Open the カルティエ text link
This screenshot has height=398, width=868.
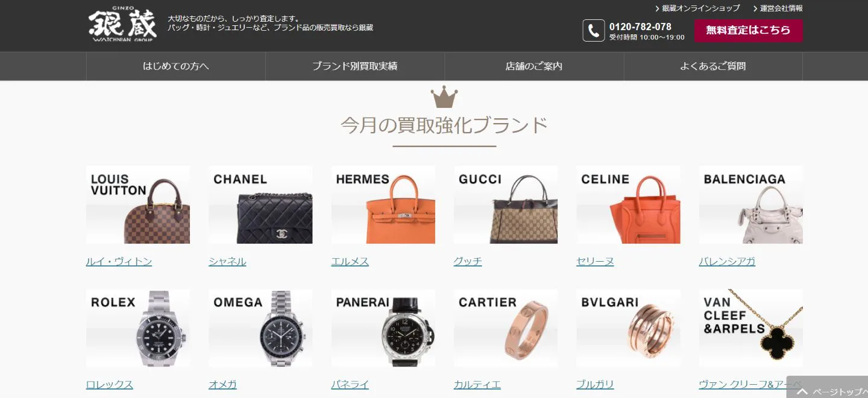[477, 385]
